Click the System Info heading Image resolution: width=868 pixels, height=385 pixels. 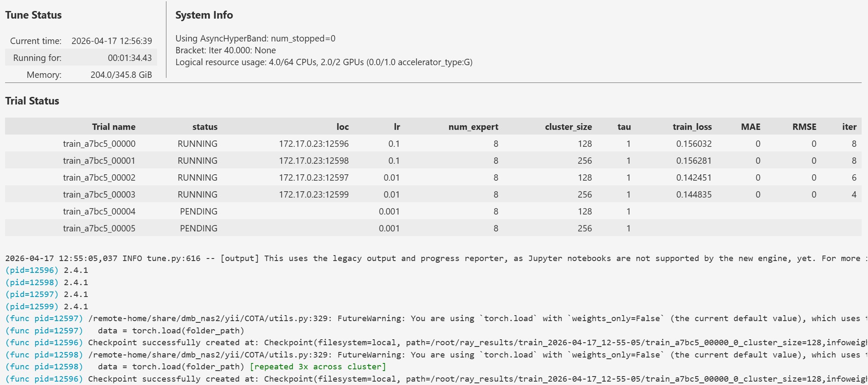(x=204, y=15)
